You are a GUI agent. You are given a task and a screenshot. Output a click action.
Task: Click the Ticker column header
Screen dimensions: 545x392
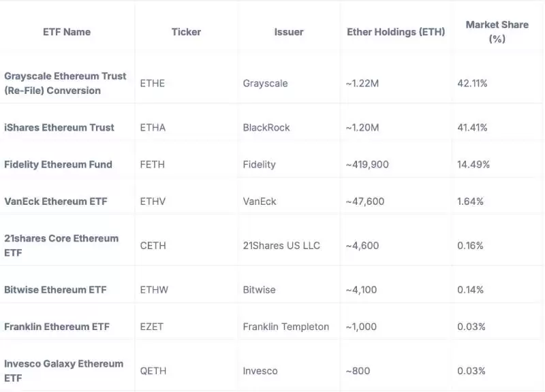[x=185, y=32]
